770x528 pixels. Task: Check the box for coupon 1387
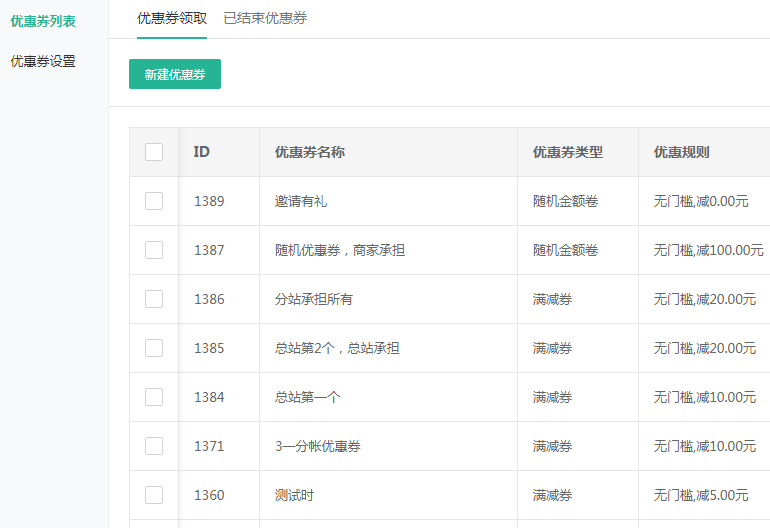click(154, 250)
